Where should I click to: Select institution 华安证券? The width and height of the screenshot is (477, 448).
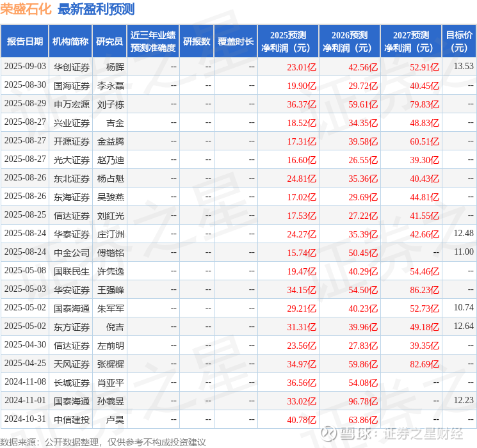click(72, 290)
